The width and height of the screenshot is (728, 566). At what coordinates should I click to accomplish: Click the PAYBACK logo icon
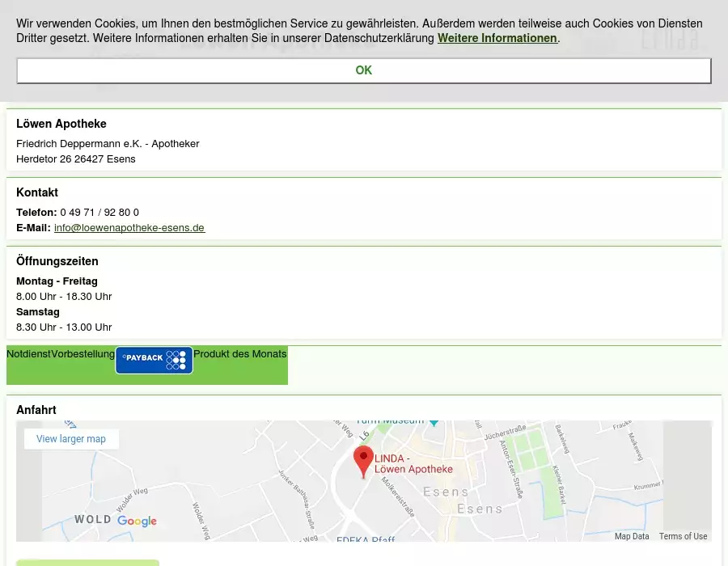coord(154,360)
